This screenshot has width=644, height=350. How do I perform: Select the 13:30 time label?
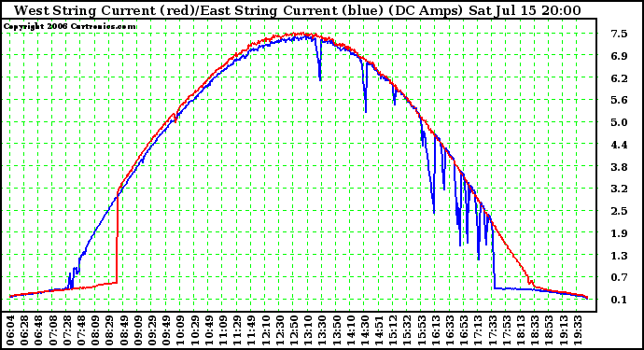coord(322,330)
